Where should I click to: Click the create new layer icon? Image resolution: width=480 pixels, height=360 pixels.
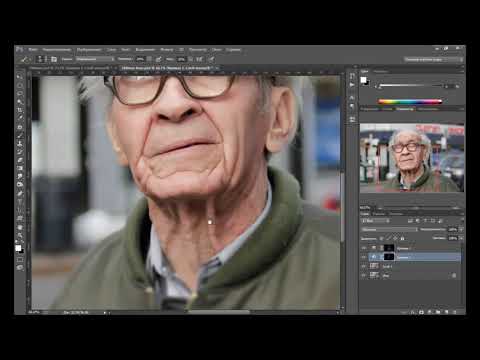point(446,312)
